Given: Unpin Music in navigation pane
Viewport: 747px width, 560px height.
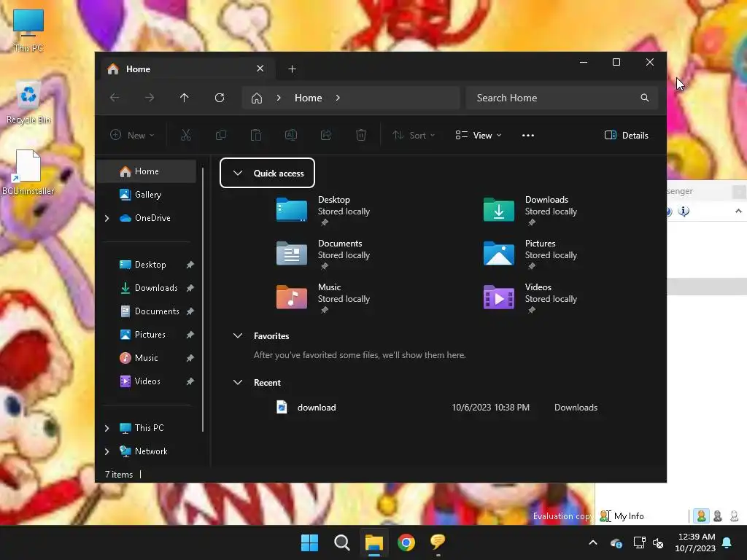Looking at the screenshot, I should [190, 358].
